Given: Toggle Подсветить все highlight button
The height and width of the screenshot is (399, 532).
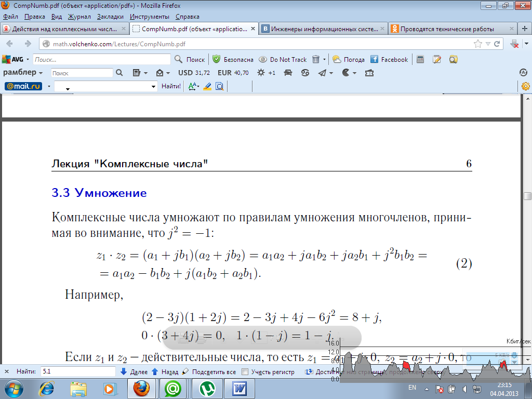Looking at the screenshot, I should click(x=209, y=372).
